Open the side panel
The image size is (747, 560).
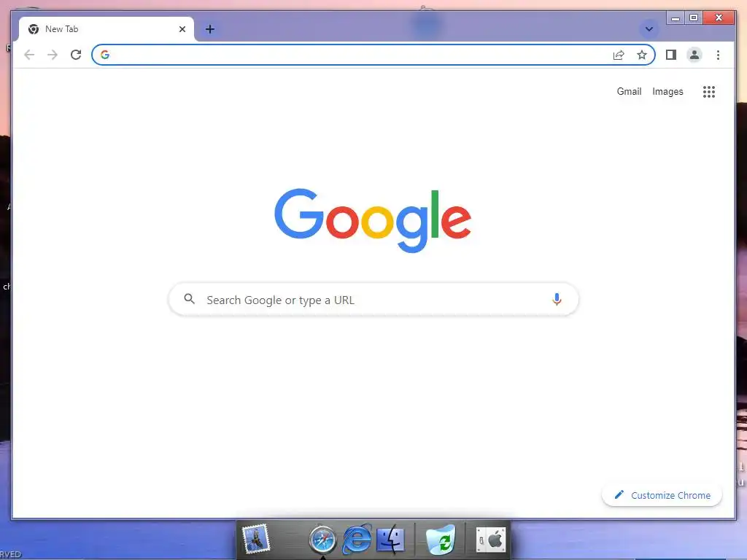click(x=671, y=55)
